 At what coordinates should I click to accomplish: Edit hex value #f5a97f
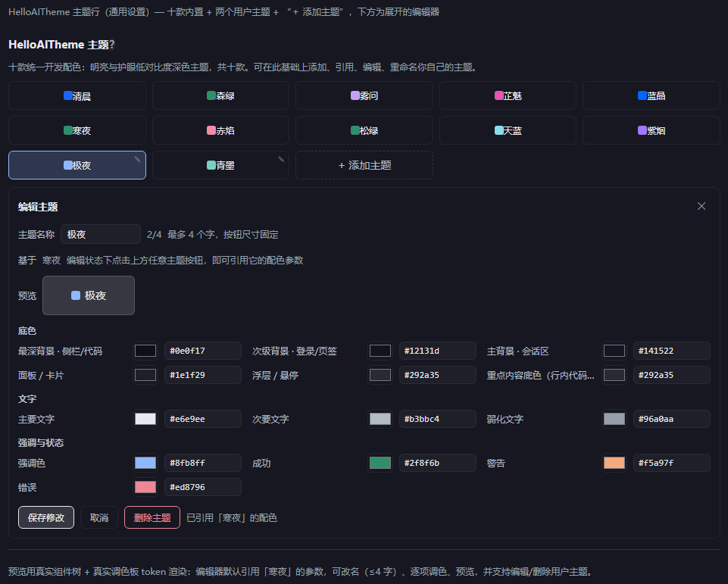[x=672, y=463]
